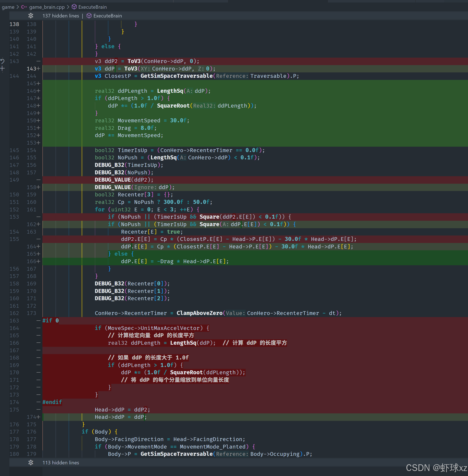Click the deleted '#endif' line
Viewport: 468px width, 476px height.
[x=52, y=402]
